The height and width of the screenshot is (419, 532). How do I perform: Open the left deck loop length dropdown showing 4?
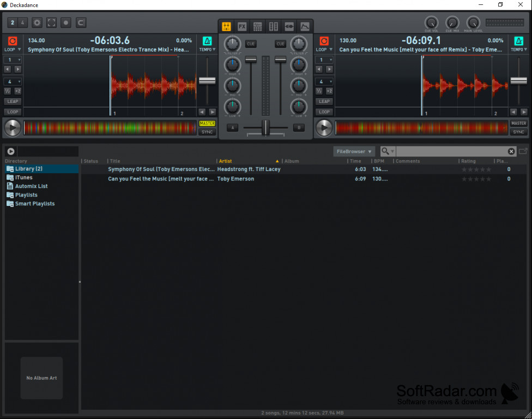tap(13, 81)
